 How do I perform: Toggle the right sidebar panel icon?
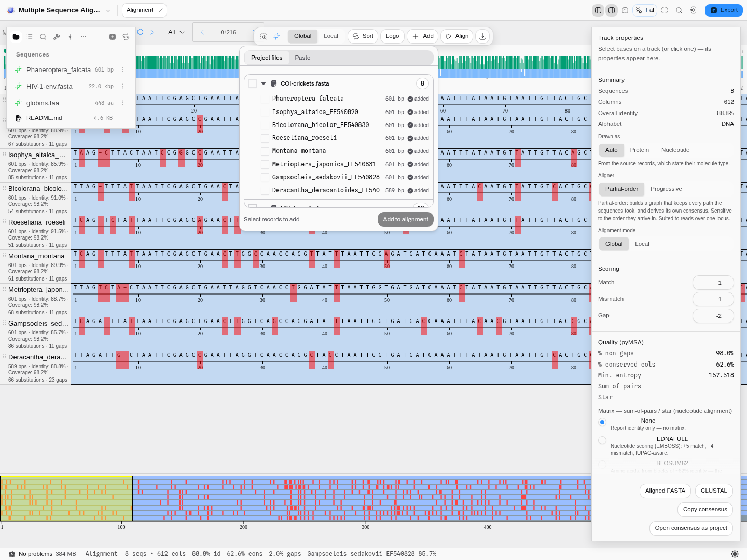(x=612, y=10)
